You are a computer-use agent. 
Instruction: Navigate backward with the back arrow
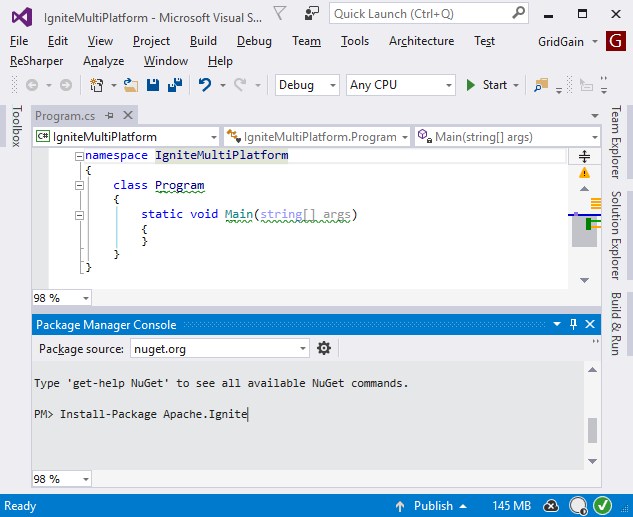[x=32, y=85]
